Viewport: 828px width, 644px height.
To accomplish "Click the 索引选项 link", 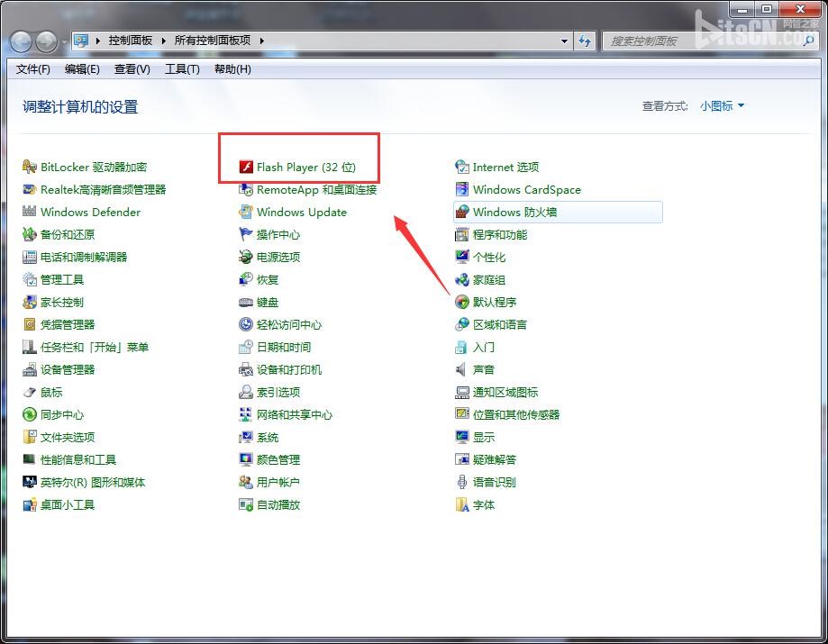I will [278, 392].
